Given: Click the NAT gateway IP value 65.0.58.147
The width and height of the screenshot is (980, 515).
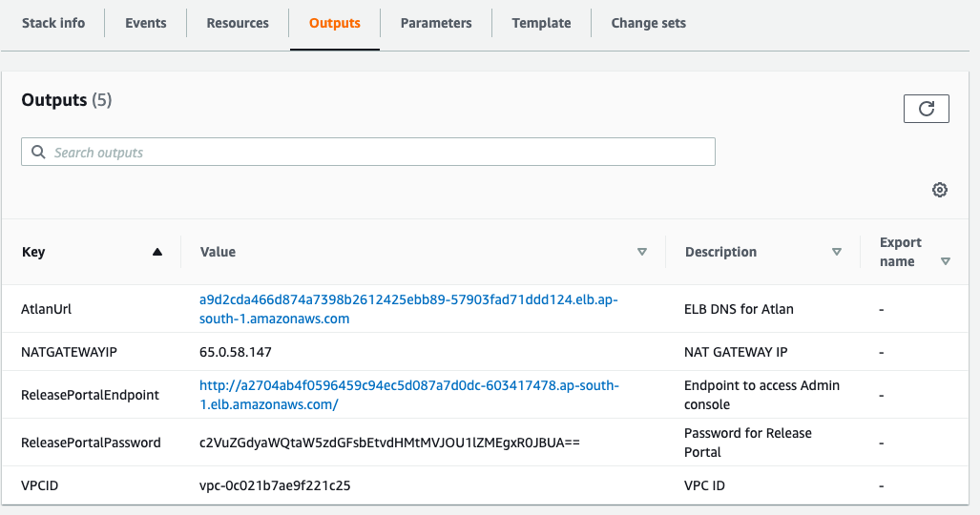Looking at the screenshot, I should tap(236, 352).
